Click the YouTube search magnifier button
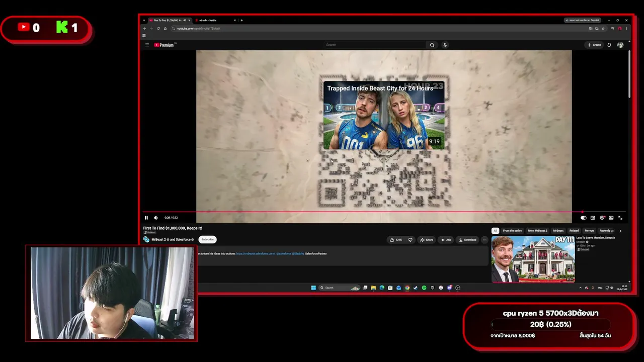 pyautogui.click(x=432, y=45)
